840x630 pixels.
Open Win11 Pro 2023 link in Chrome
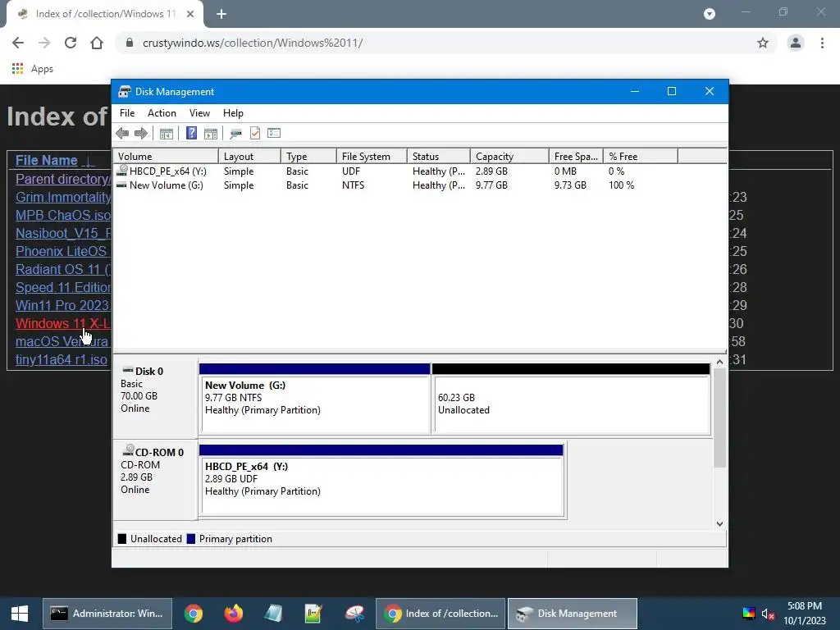pos(63,305)
